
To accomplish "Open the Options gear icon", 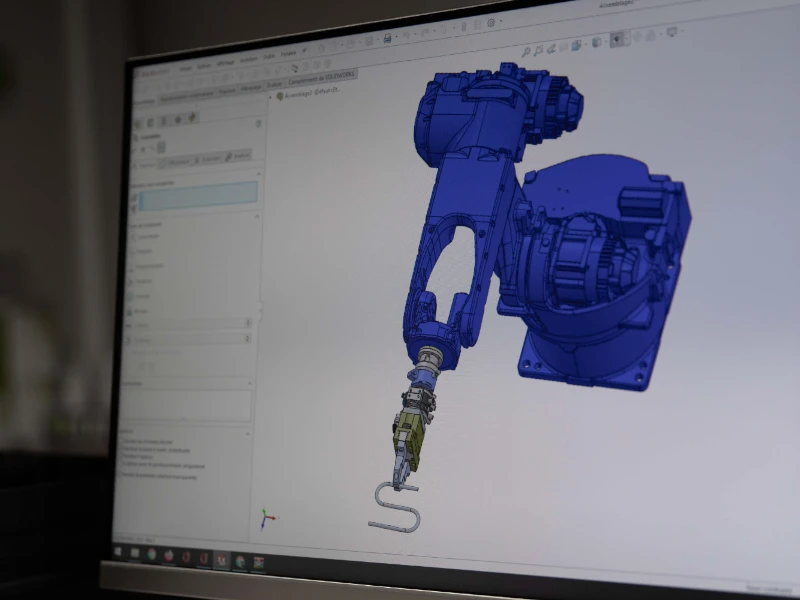I will (x=491, y=22).
